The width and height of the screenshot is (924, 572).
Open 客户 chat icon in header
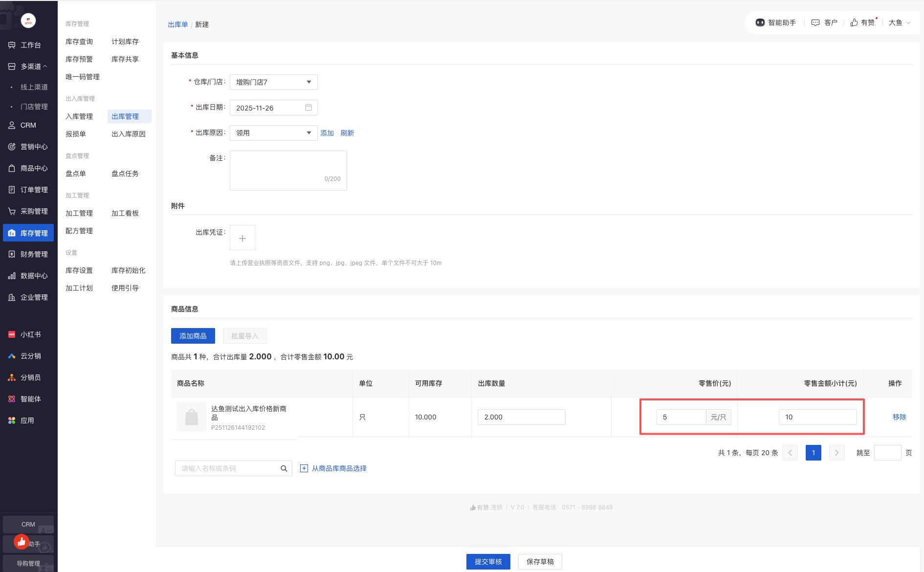[815, 22]
